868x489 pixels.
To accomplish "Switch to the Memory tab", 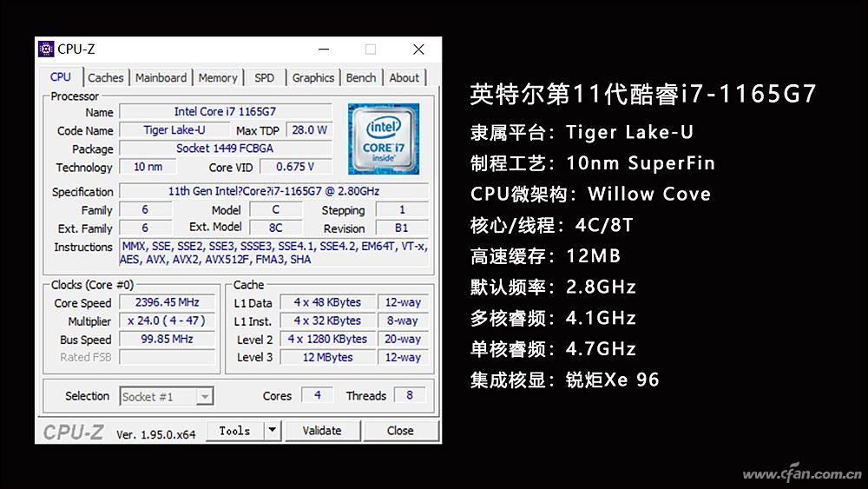I will (x=218, y=77).
